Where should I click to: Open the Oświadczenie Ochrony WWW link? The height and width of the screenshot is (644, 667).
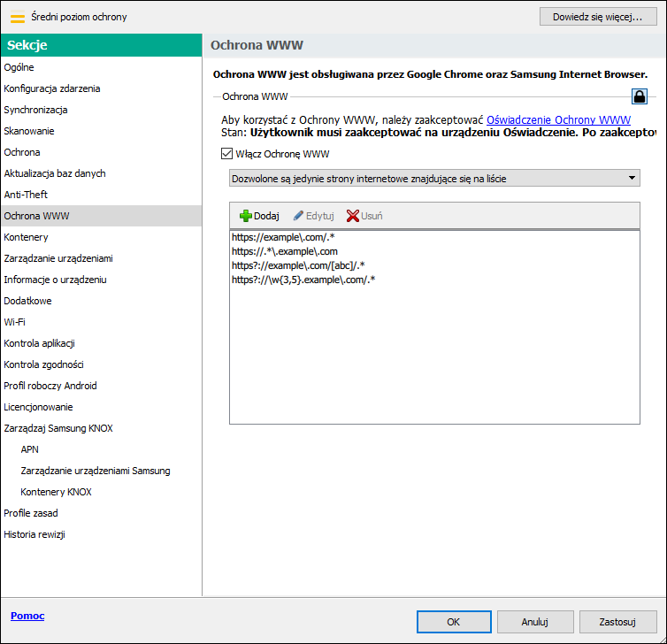point(558,119)
